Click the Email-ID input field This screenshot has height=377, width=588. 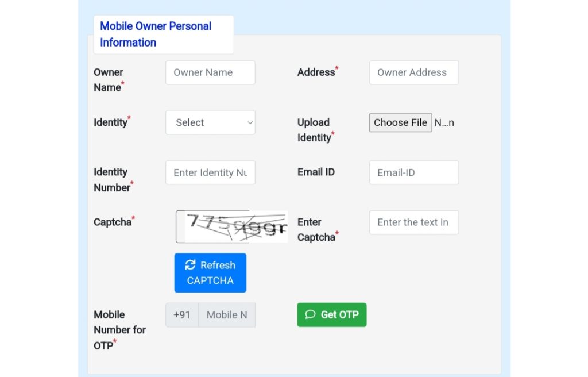[x=414, y=172]
